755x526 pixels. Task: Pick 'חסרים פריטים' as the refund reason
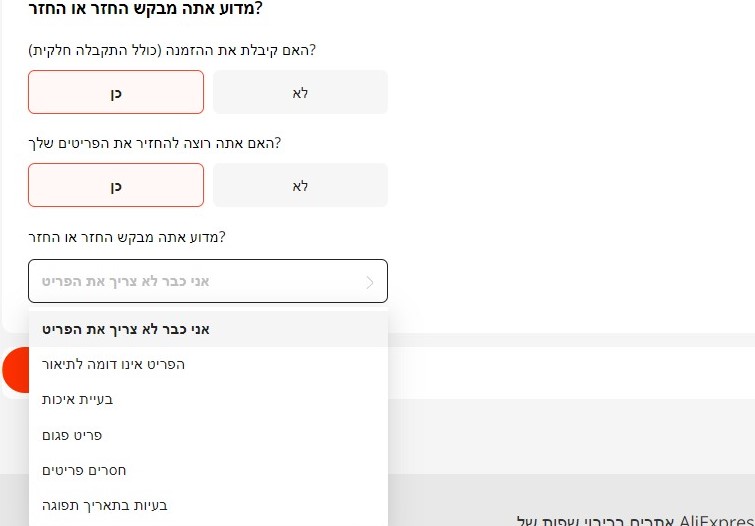click(84, 470)
